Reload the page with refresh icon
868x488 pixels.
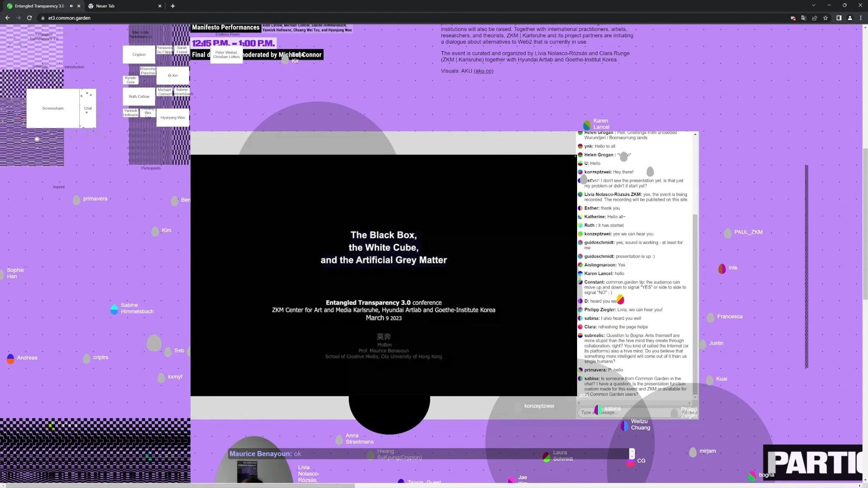coord(29,18)
